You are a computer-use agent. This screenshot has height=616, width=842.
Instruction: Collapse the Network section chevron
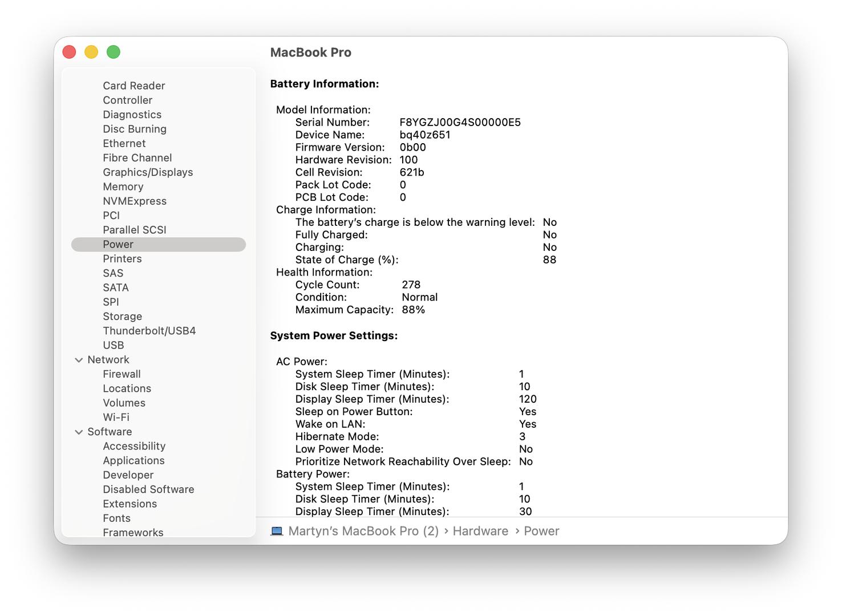79,360
